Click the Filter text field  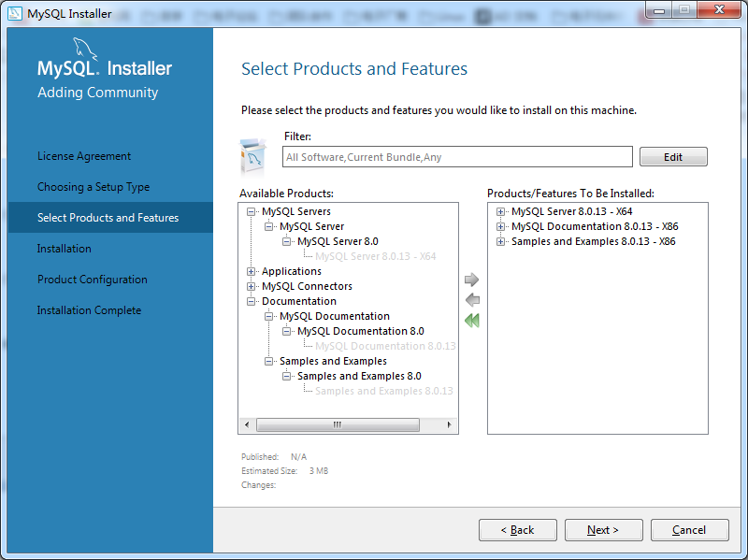click(x=457, y=157)
